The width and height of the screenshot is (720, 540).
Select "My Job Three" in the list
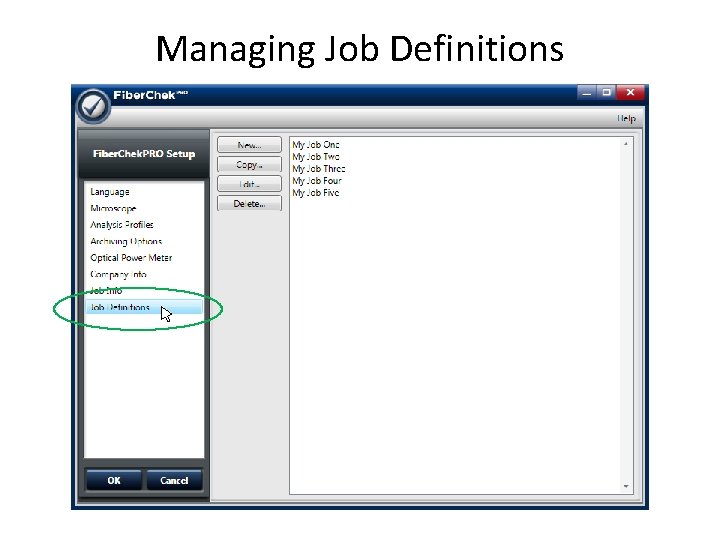319,169
